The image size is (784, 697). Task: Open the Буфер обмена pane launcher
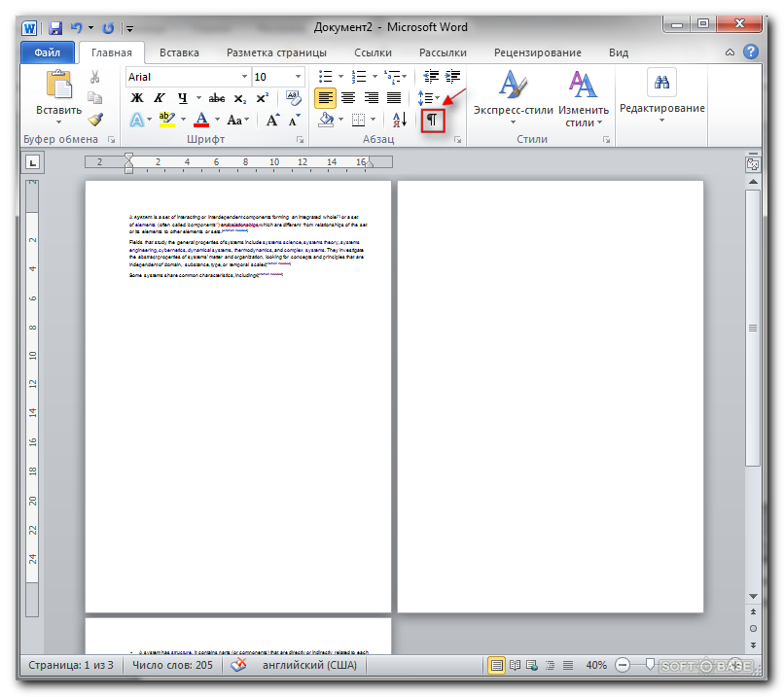[x=111, y=140]
